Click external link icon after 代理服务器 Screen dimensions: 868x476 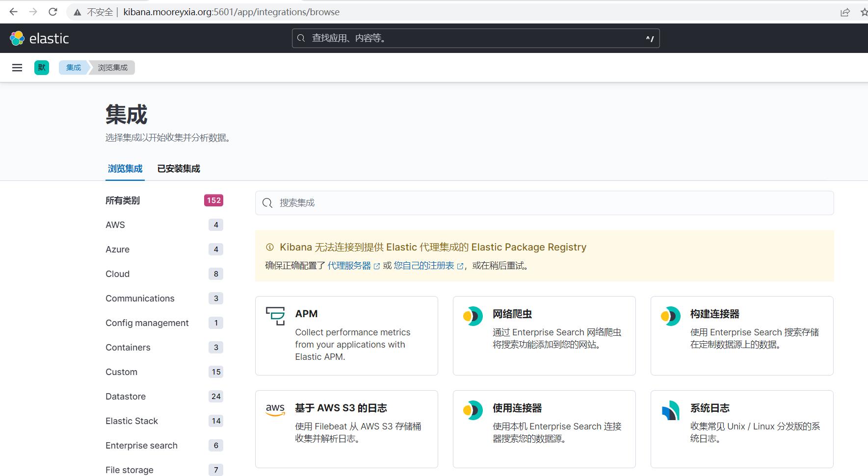[x=377, y=266]
